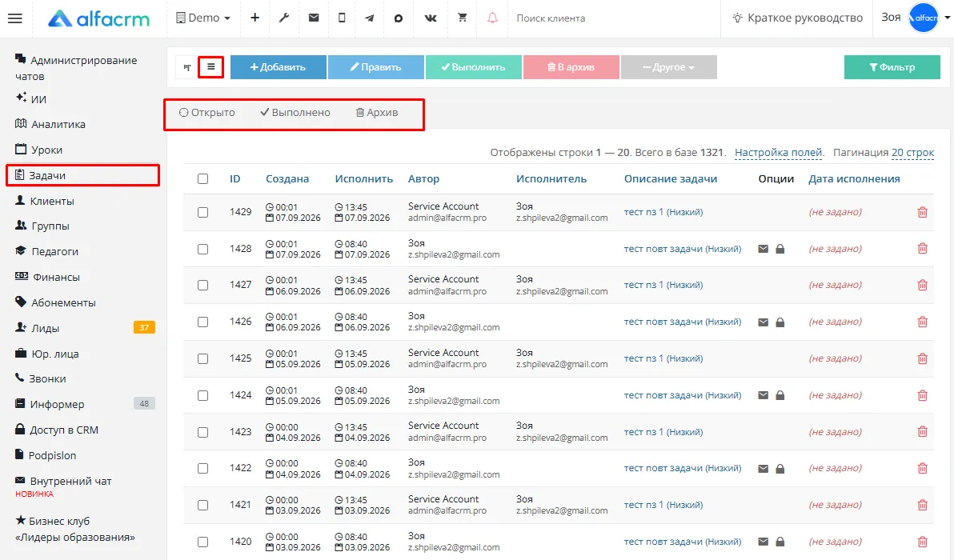Switch to kanban board view icon
This screenshot has width=954, height=560.
(x=187, y=67)
